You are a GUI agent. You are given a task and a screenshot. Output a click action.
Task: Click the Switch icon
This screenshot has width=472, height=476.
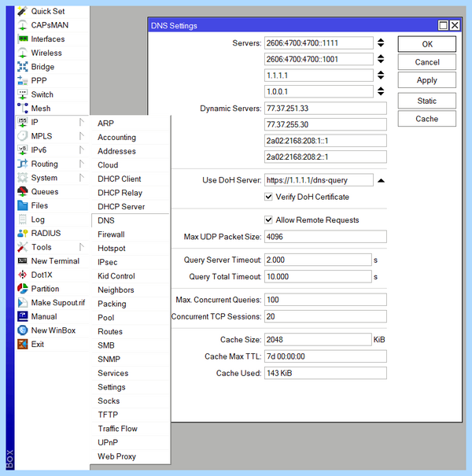point(22,94)
